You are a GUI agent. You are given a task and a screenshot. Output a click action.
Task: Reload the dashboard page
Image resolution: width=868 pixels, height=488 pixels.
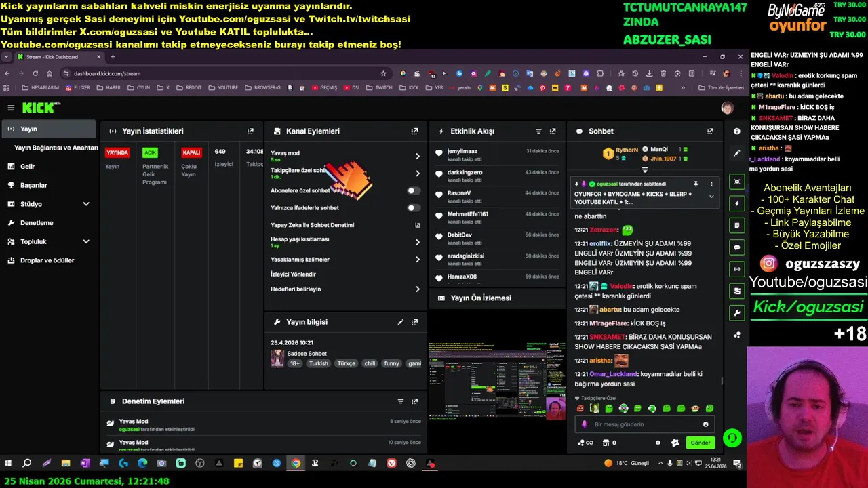click(x=35, y=73)
